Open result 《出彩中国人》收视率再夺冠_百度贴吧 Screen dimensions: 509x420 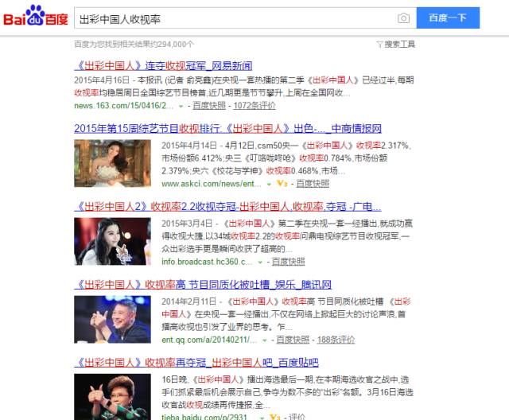click(196, 363)
